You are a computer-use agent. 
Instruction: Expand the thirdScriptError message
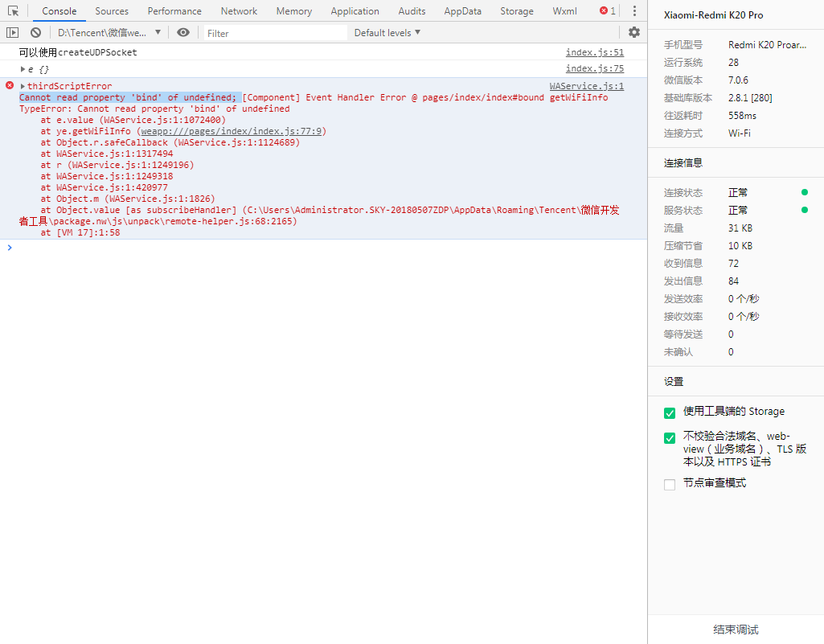23,86
